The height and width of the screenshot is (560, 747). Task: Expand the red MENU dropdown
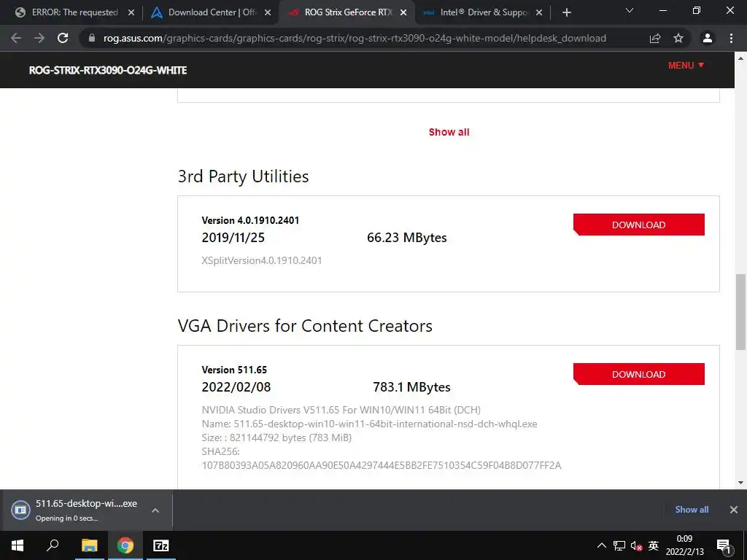tap(686, 65)
